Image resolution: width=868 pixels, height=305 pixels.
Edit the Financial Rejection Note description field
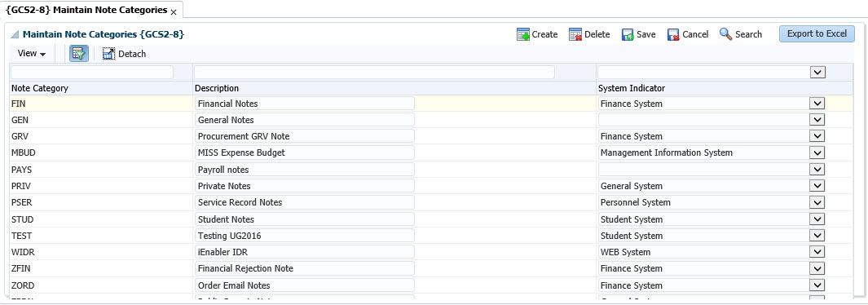coord(305,268)
